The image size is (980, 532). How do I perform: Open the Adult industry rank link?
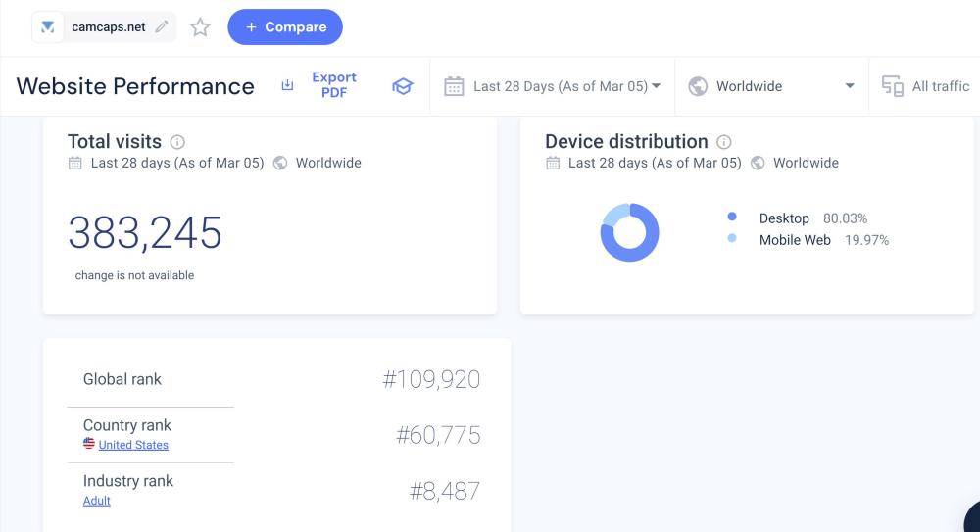click(x=97, y=501)
